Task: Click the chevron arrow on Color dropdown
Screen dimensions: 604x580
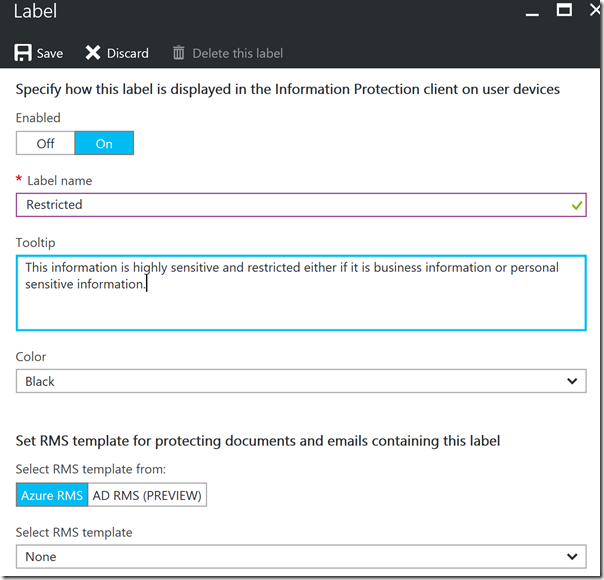Action: coord(572,381)
